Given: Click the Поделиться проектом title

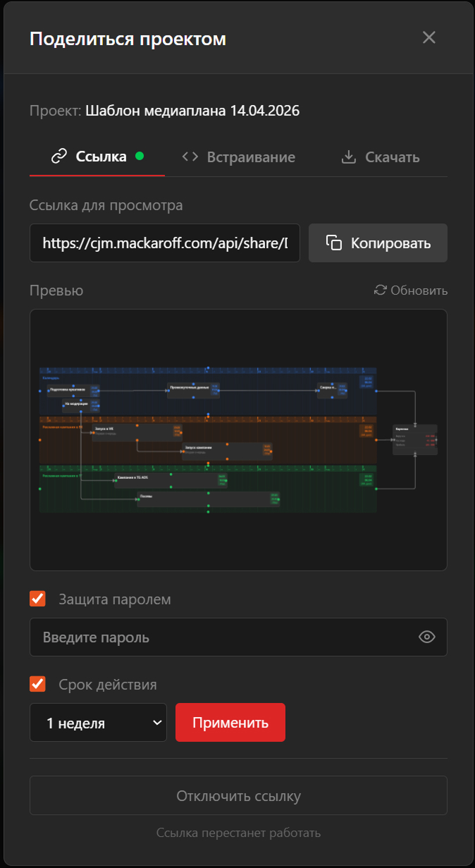Looking at the screenshot, I should tap(128, 39).
